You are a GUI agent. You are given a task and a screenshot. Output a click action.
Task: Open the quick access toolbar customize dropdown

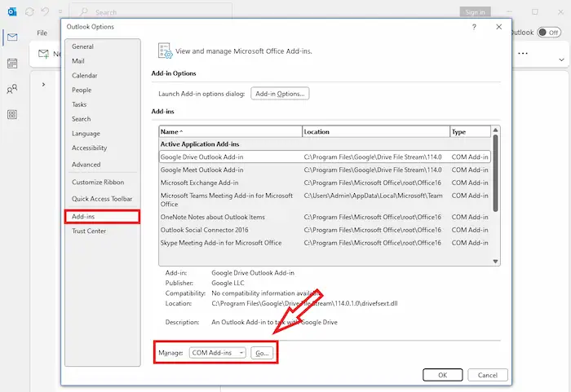point(60,12)
